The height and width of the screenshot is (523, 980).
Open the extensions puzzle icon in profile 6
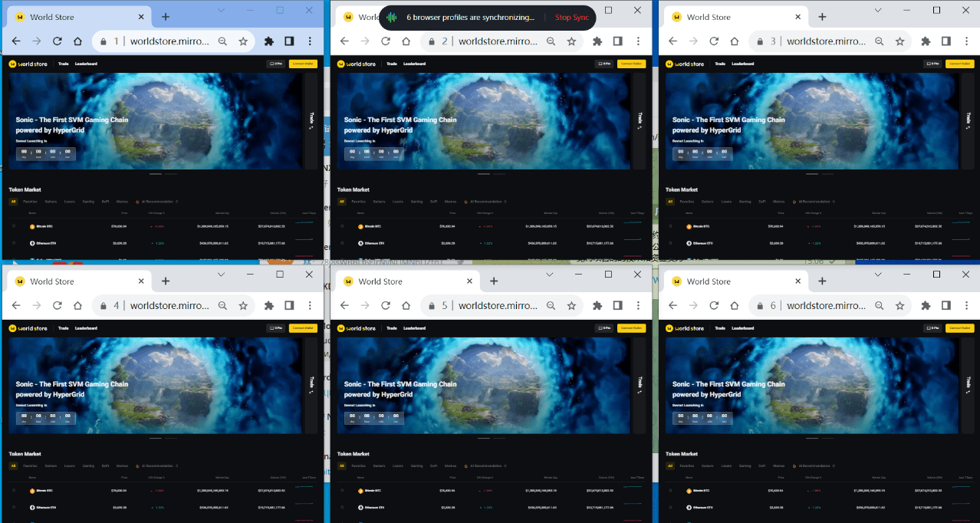tap(926, 305)
